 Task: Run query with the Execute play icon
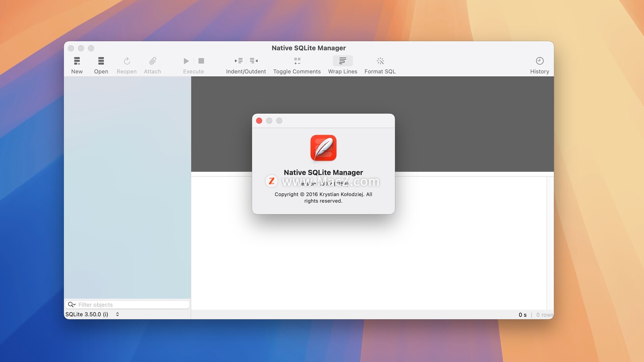(x=186, y=61)
